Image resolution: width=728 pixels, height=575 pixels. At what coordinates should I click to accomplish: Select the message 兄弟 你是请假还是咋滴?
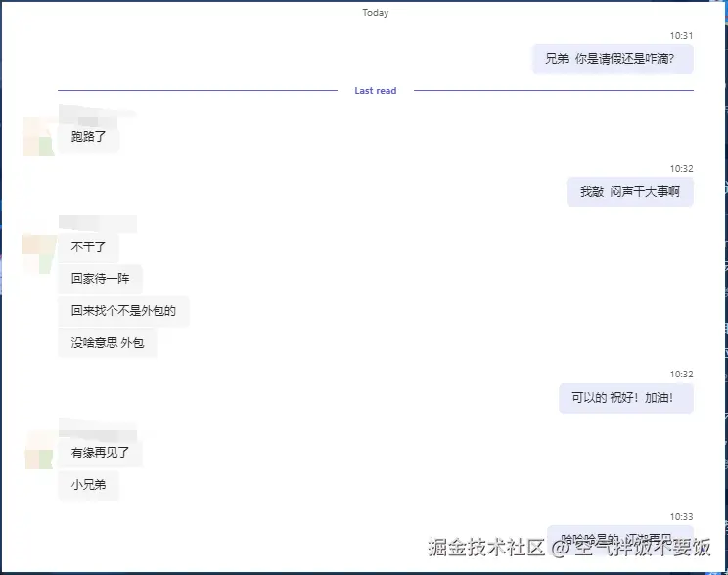[613, 59]
